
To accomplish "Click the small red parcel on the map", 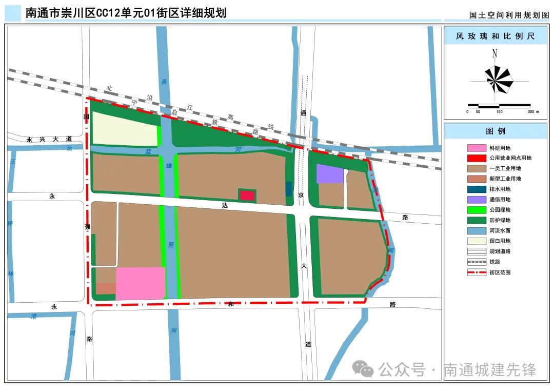I will (247, 195).
